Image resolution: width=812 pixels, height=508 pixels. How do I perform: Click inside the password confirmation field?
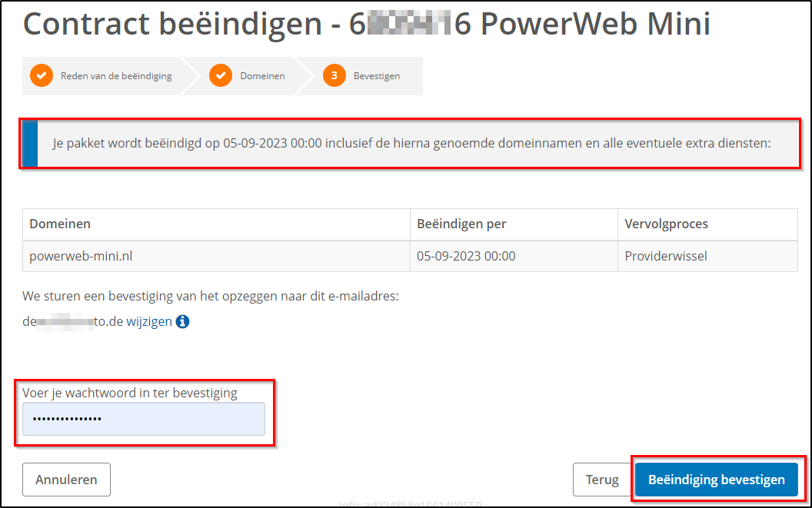pos(142,419)
